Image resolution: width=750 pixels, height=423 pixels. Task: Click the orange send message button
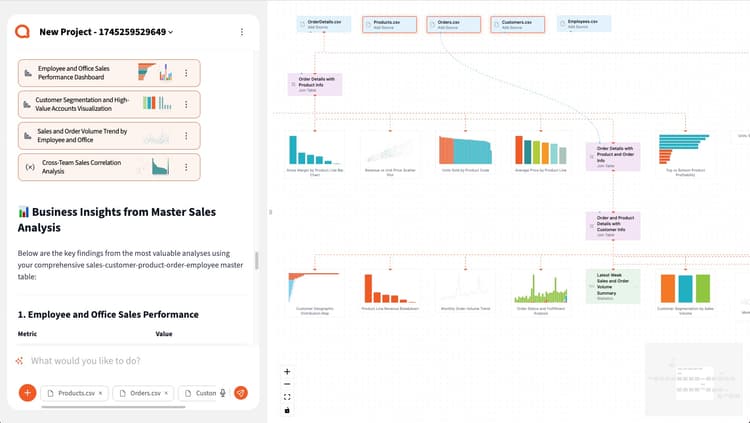(241, 393)
